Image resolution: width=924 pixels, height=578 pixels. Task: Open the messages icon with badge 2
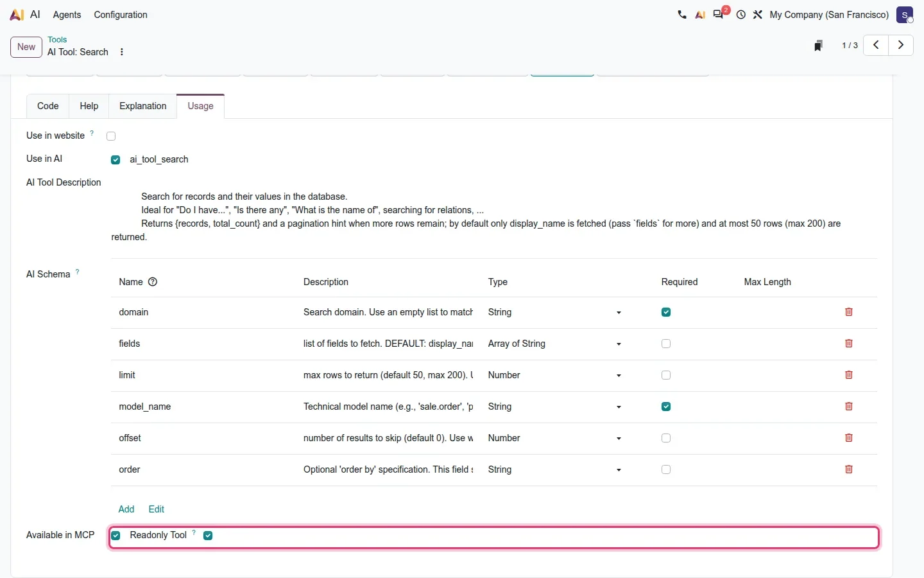719,14
